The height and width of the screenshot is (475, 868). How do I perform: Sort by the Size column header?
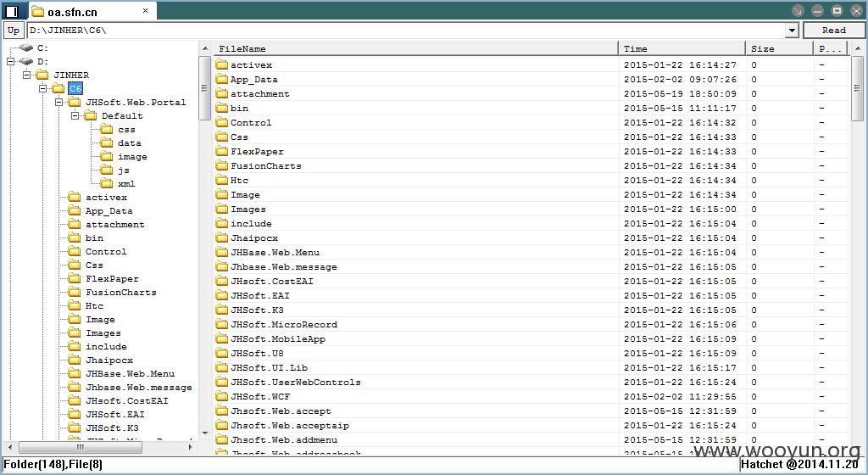coord(780,48)
